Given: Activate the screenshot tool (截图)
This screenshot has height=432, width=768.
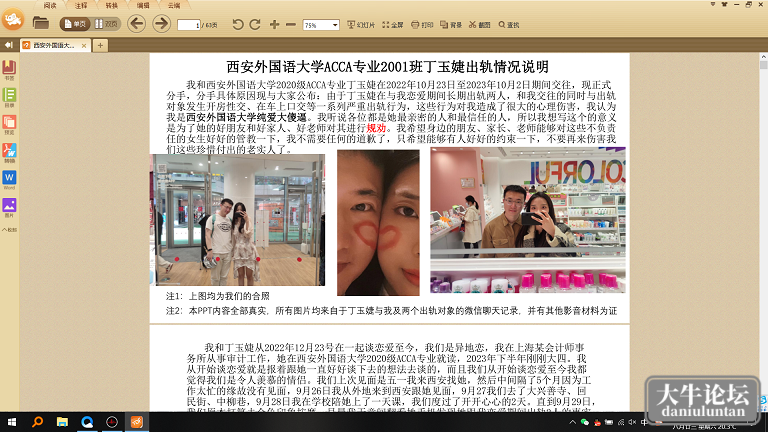Looking at the screenshot, I should point(480,24).
